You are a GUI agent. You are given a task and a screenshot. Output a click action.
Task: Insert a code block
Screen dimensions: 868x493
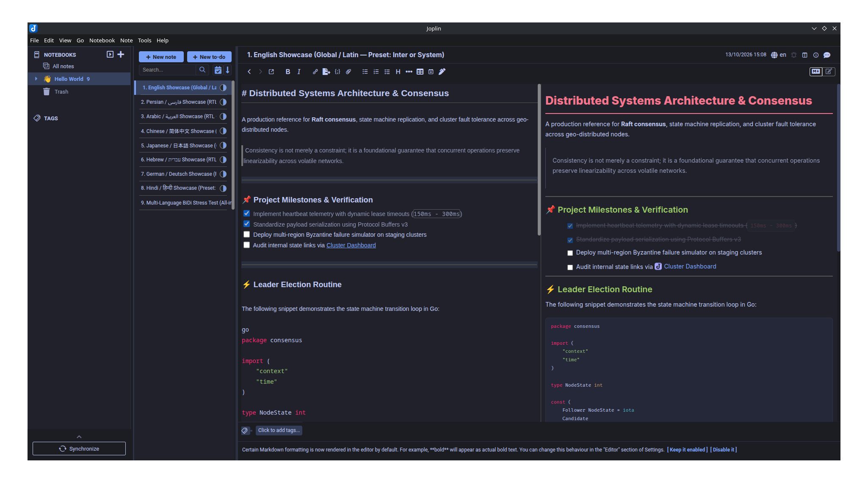(337, 72)
